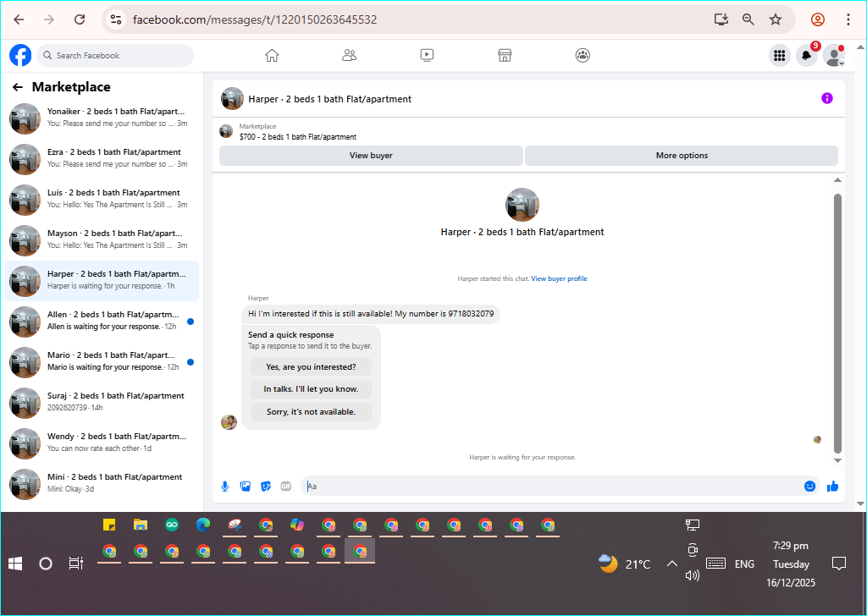Open File Explorer from taskbar
This screenshot has height=616, width=867.
(x=141, y=525)
